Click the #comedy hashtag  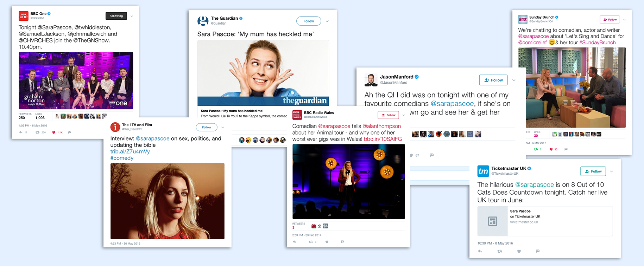[x=122, y=158]
